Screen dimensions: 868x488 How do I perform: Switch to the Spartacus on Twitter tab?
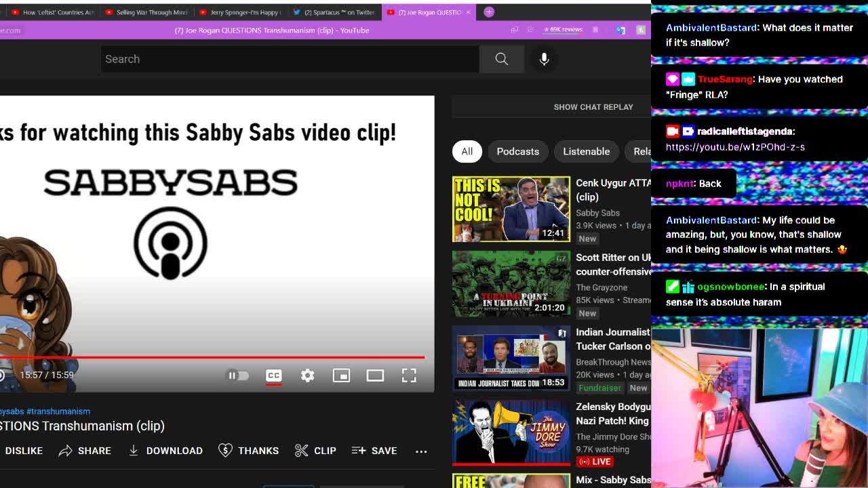pos(334,12)
